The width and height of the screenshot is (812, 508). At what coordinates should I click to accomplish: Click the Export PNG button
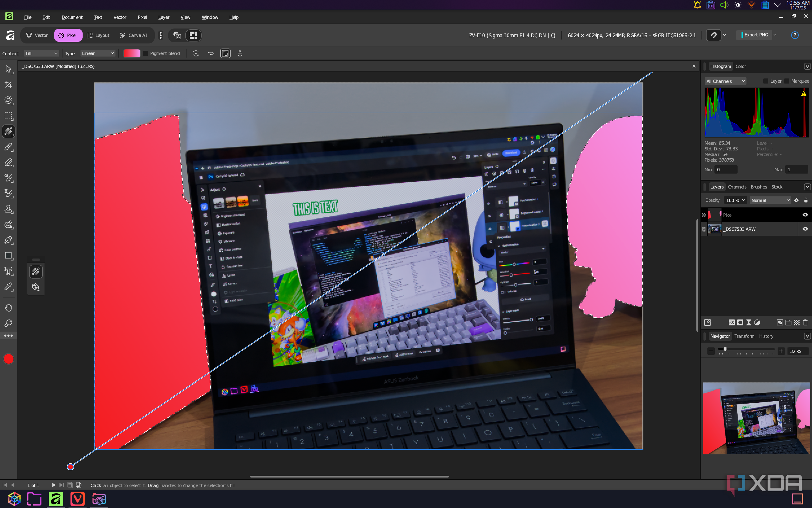(x=754, y=35)
